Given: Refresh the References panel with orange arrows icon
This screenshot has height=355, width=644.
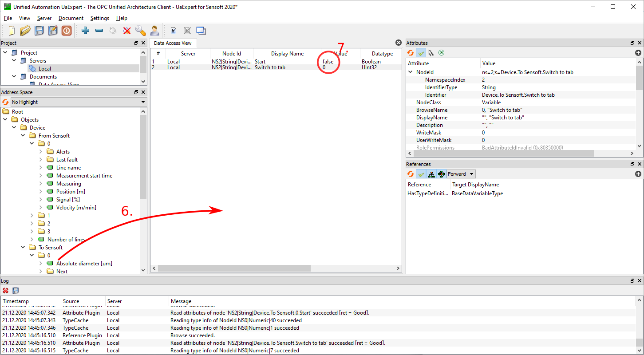Looking at the screenshot, I should [x=411, y=174].
